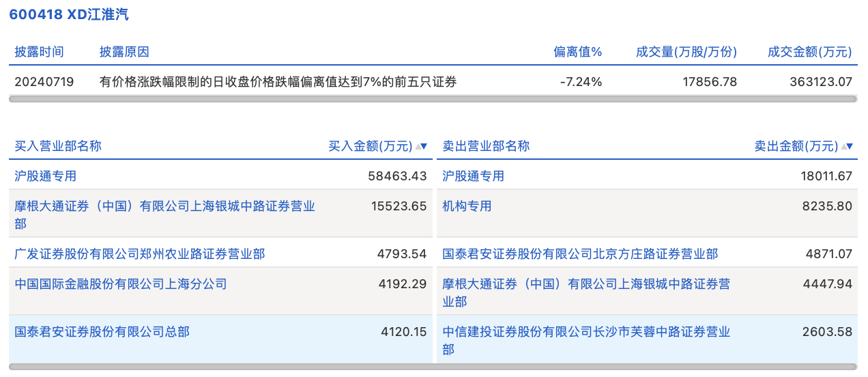Open 国泰君安证券股份有限公司总部 link
Screen dimensions: 868x377
(102, 332)
